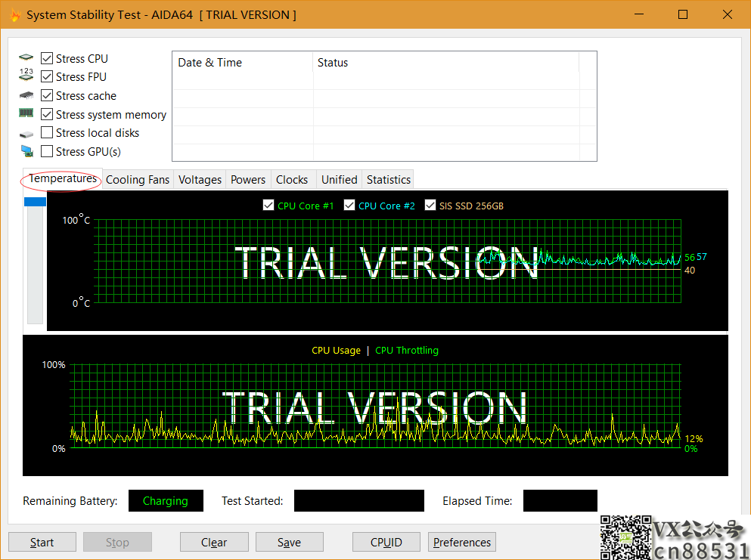This screenshot has height=560, width=751.
Task: Click the 123 icon beside Stress FPU
Action: pos(26,74)
